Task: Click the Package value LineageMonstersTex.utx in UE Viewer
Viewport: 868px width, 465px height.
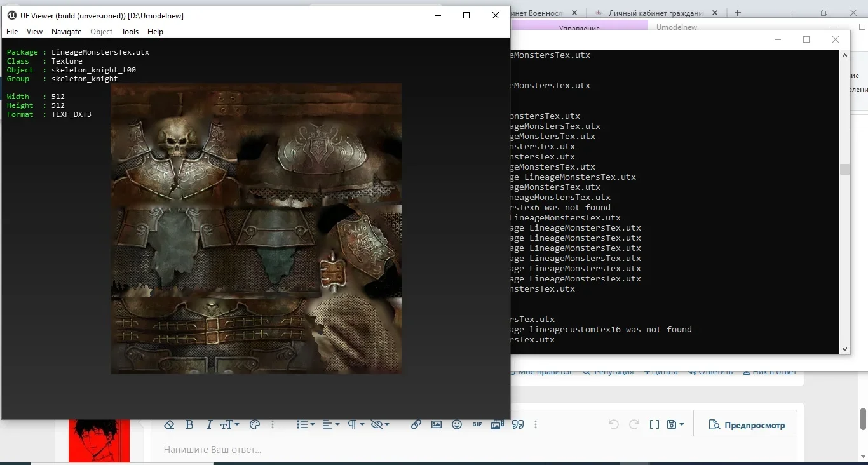Action: click(x=100, y=52)
